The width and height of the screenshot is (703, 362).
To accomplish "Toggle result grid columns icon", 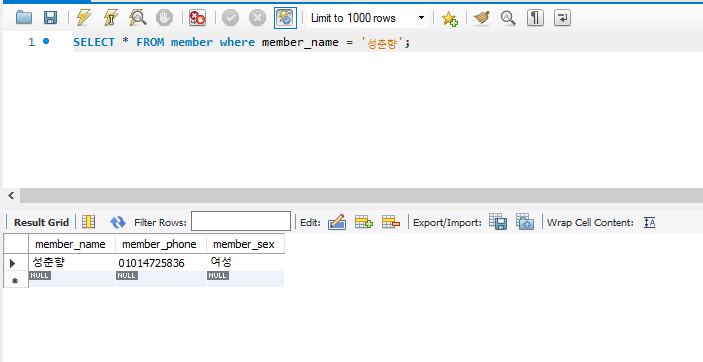I will point(89,222).
